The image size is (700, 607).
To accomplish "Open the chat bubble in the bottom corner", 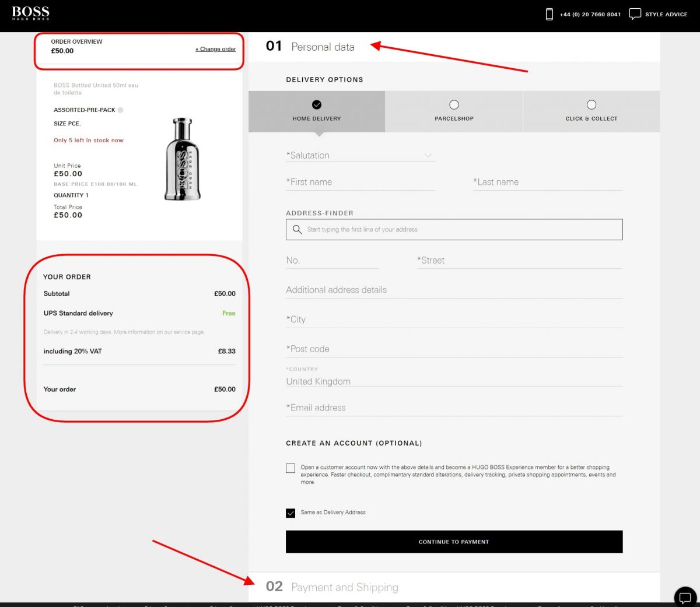I will 684,597.
